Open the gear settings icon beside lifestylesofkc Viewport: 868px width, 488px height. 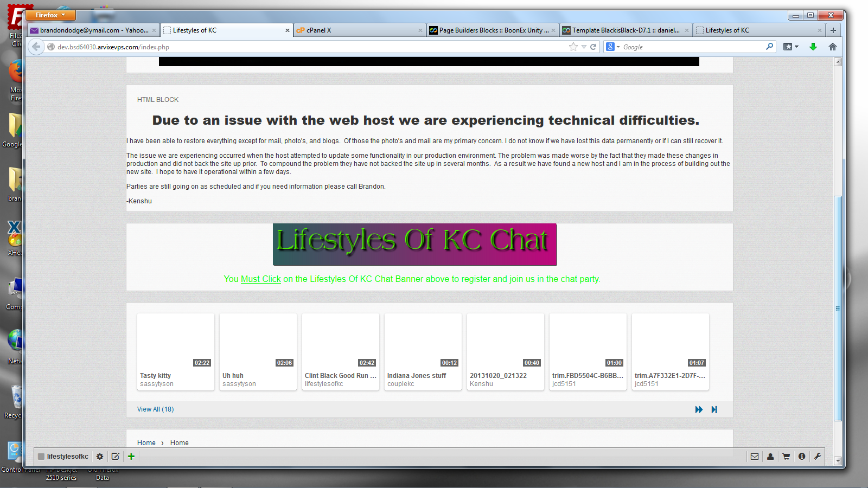click(100, 457)
